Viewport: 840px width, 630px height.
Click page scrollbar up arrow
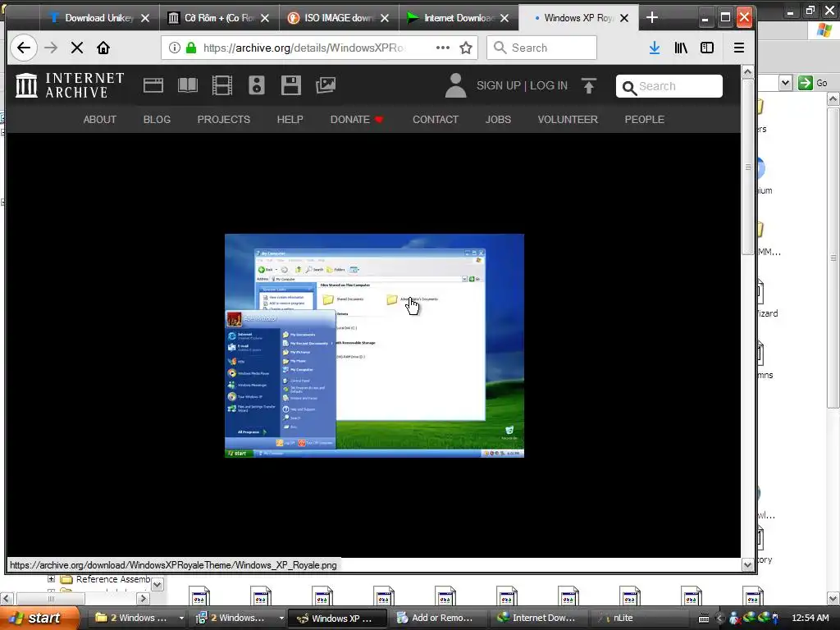click(748, 72)
